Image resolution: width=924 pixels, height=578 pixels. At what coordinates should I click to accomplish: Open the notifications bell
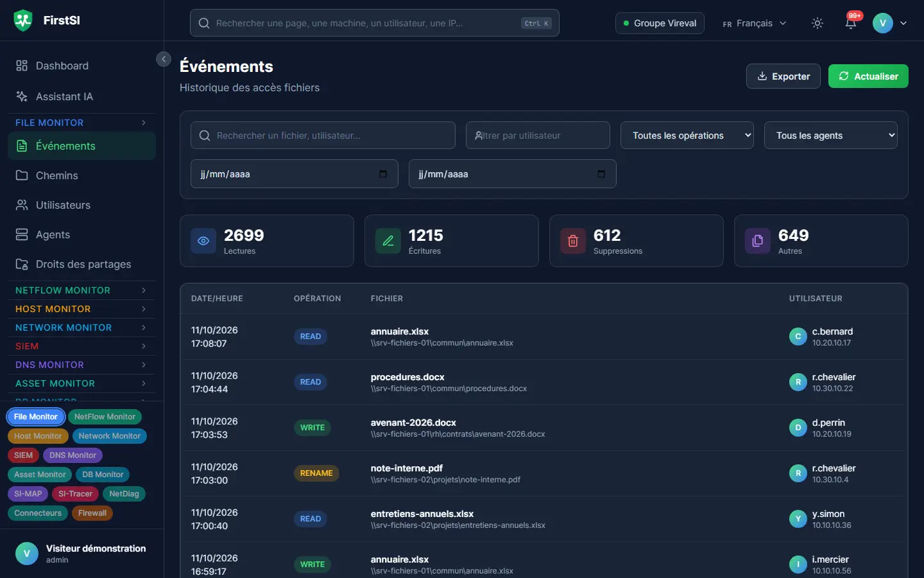(851, 23)
